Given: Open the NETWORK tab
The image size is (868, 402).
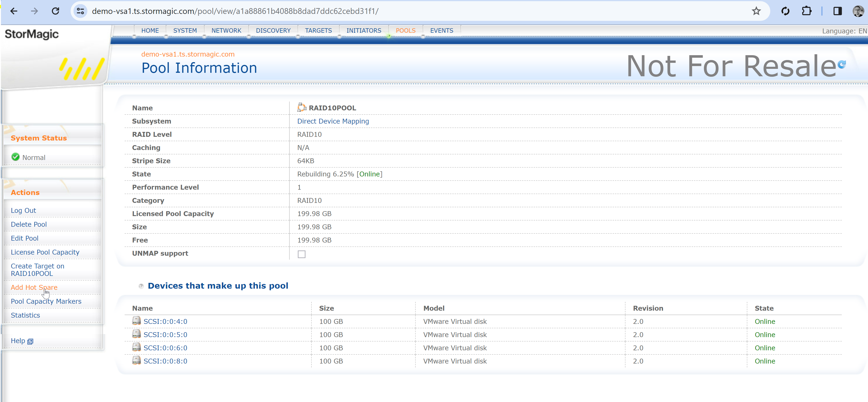Looking at the screenshot, I should tap(227, 31).
